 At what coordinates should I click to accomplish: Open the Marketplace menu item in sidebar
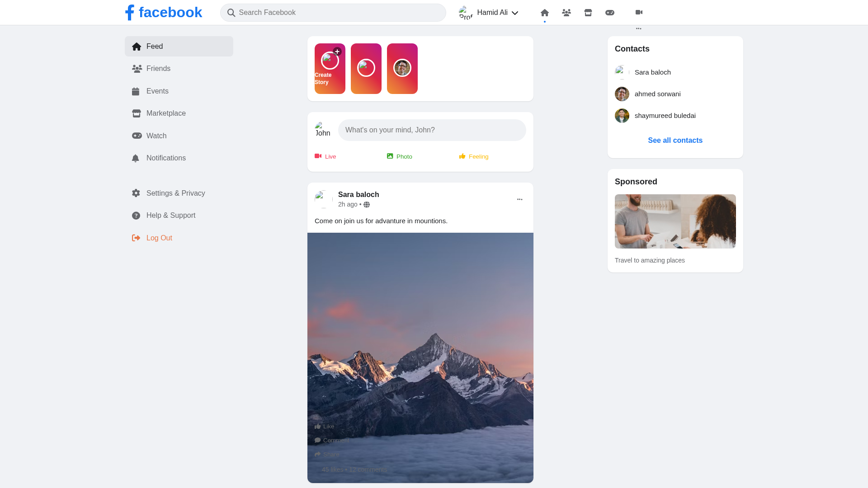[166, 113]
